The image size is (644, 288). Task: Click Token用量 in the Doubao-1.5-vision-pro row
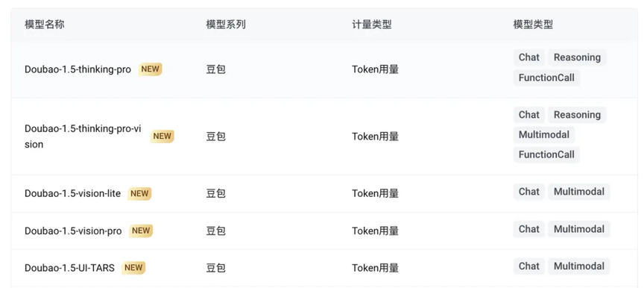click(376, 231)
